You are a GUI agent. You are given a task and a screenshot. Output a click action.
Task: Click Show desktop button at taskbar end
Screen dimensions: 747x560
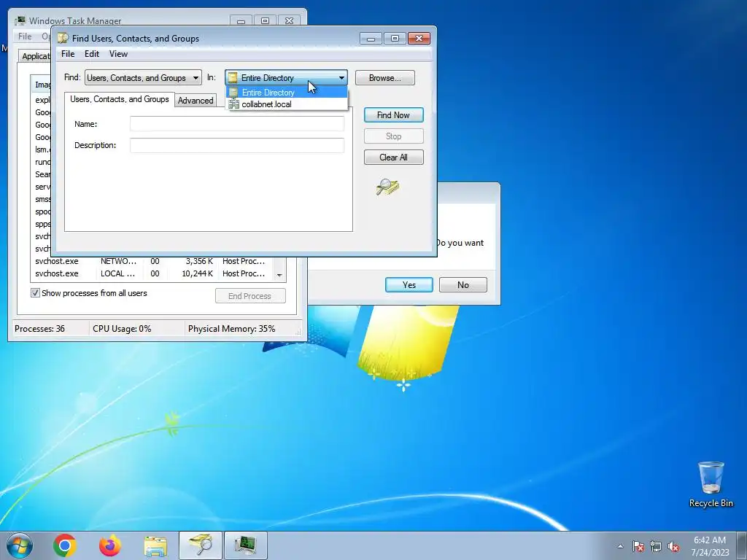[742, 545]
